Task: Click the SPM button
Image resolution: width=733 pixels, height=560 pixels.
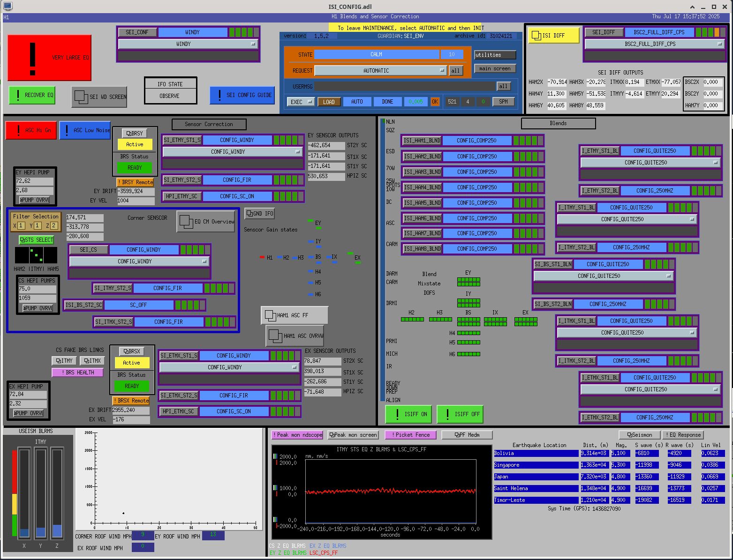Action: click(503, 102)
